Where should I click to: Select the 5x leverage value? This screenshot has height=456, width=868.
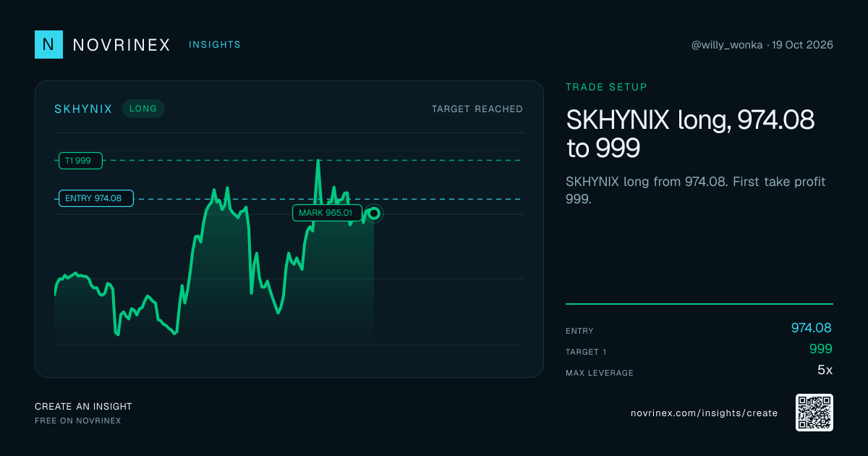(x=825, y=370)
